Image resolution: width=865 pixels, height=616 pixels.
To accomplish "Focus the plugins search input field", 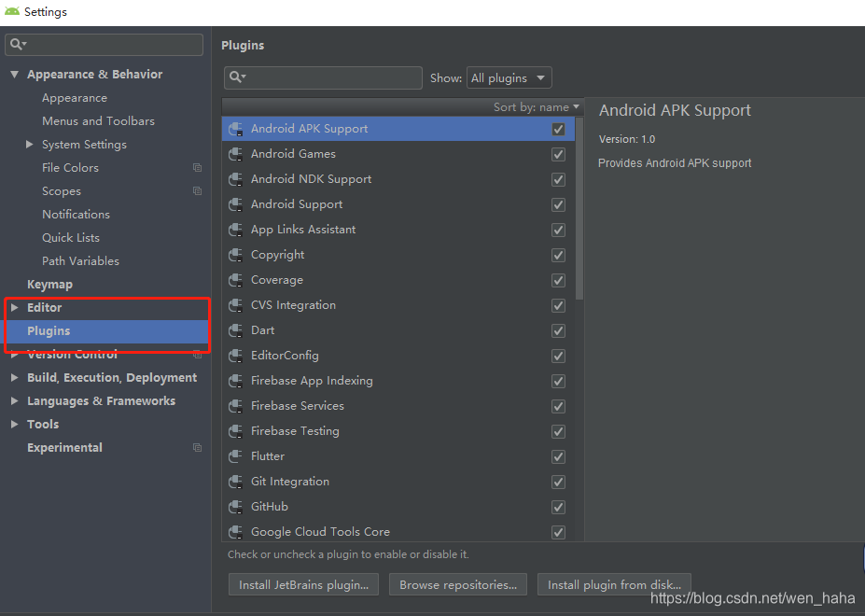I will [323, 77].
